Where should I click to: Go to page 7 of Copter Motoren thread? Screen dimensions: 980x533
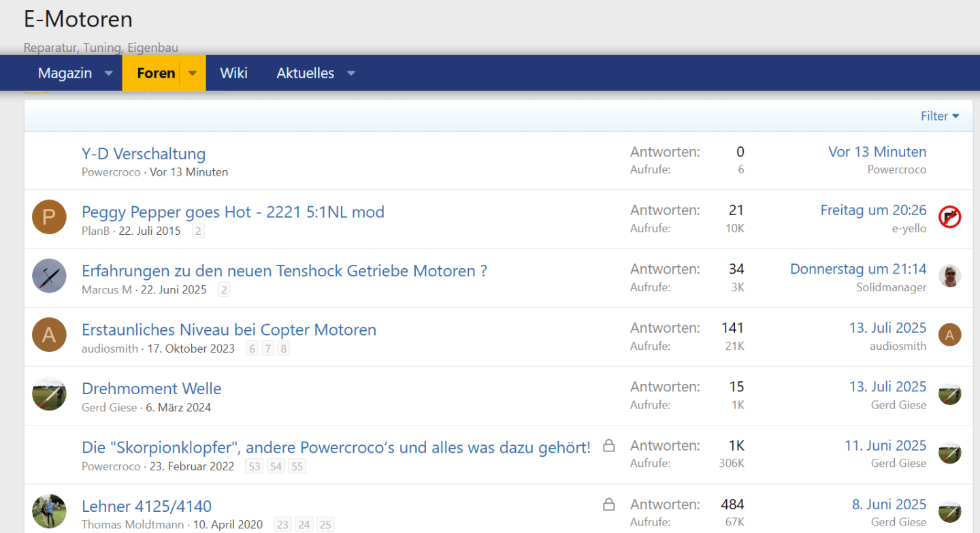point(268,349)
